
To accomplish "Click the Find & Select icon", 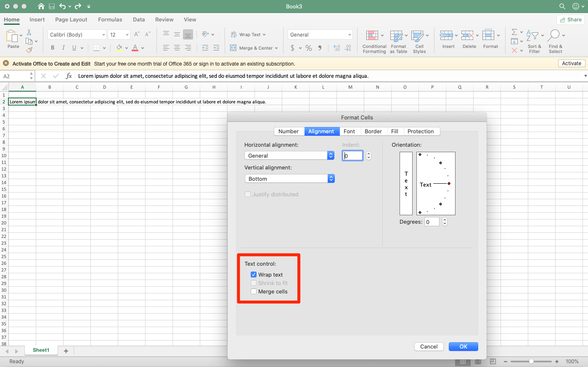I will (x=555, y=41).
